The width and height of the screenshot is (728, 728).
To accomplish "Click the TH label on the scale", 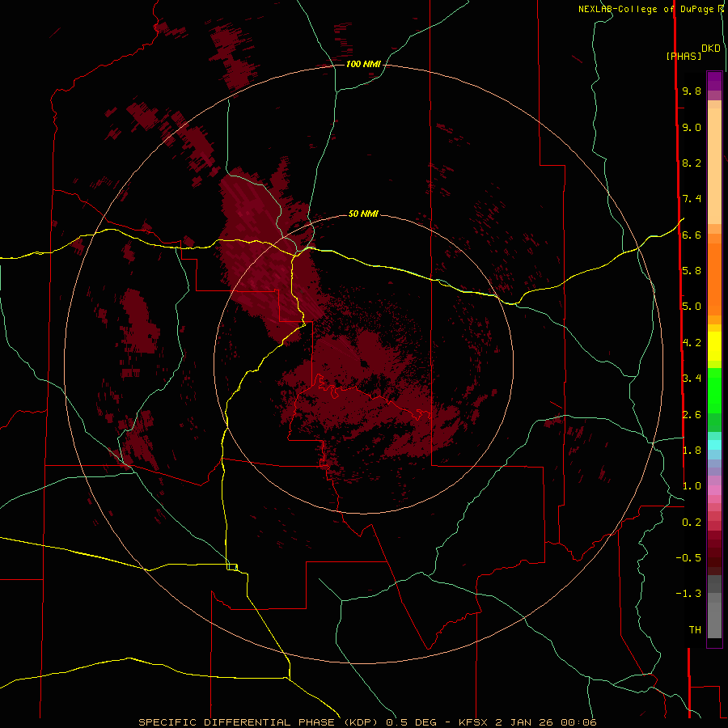I will 695,630.
